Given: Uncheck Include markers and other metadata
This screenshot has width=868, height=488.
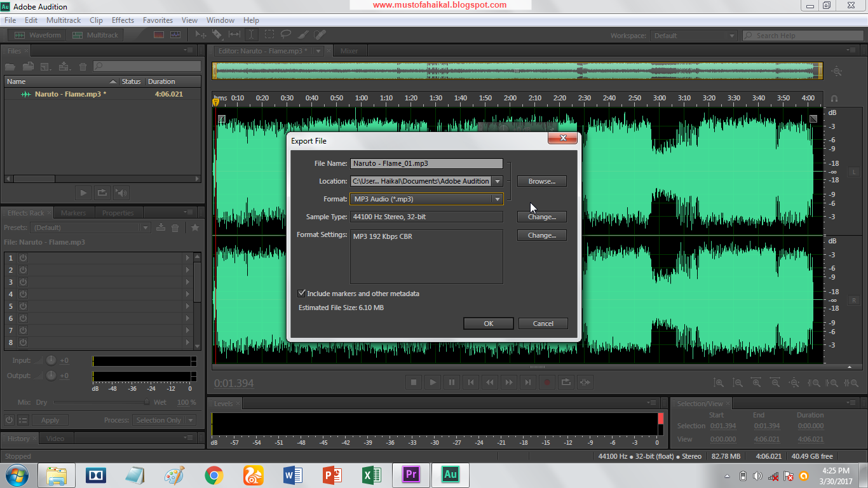Looking at the screenshot, I should 302,293.
